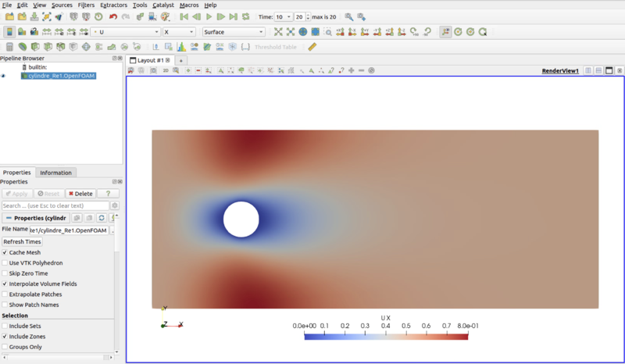Click the histogram filter icon

pyautogui.click(x=181, y=47)
